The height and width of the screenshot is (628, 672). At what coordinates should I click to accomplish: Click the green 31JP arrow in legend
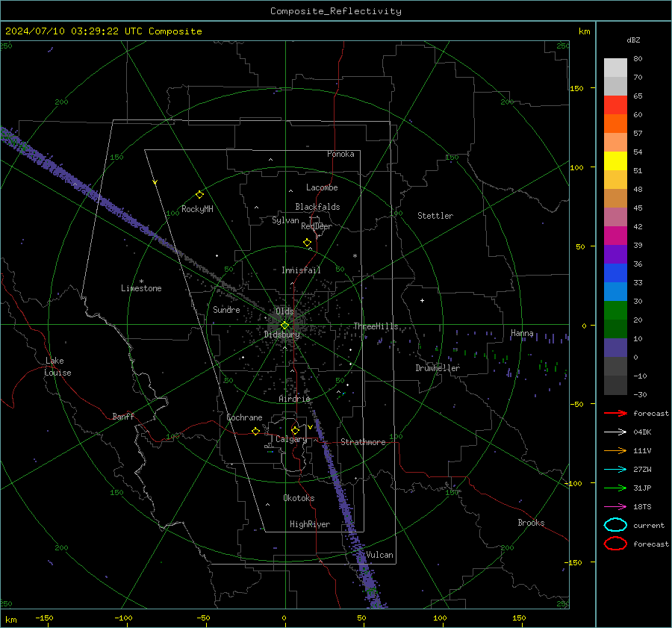[615, 488]
